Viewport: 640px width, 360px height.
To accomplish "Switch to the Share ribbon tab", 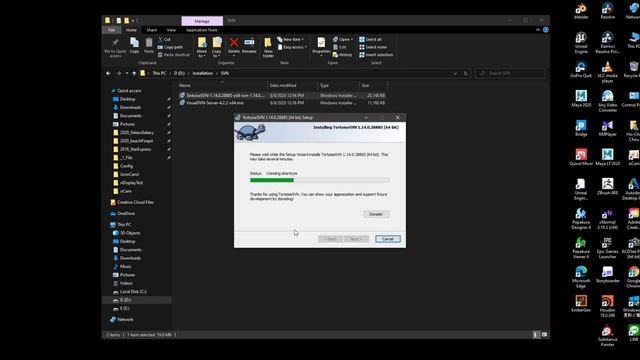I will click(152, 30).
